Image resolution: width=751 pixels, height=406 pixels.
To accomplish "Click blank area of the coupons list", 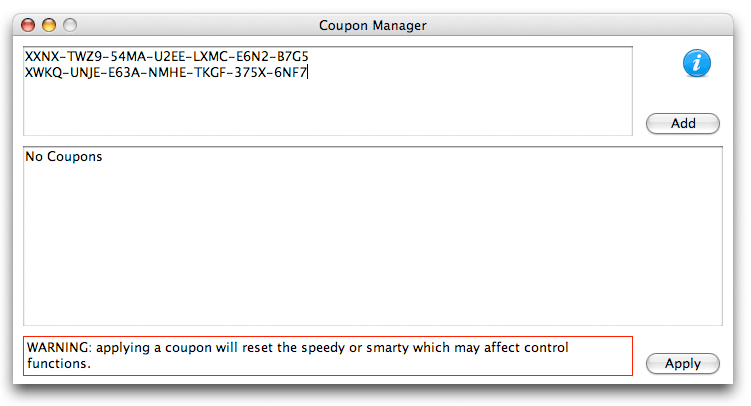I will tap(373, 244).
